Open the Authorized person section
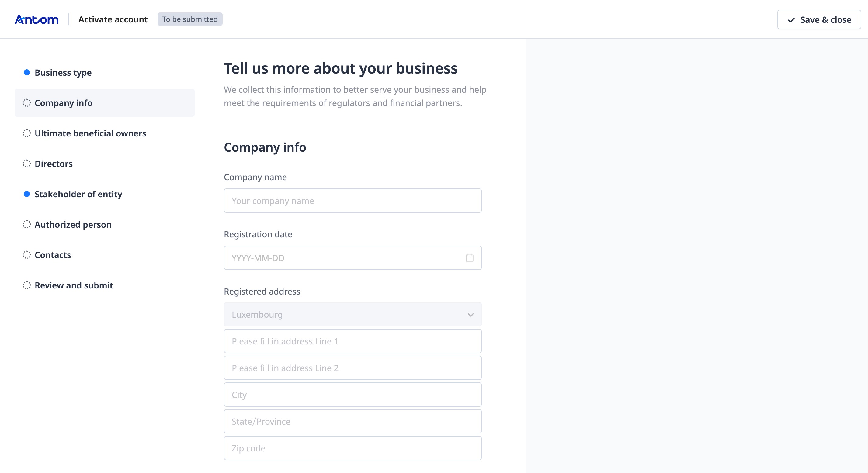Screen dimensions: 868x473 click(73, 224)
